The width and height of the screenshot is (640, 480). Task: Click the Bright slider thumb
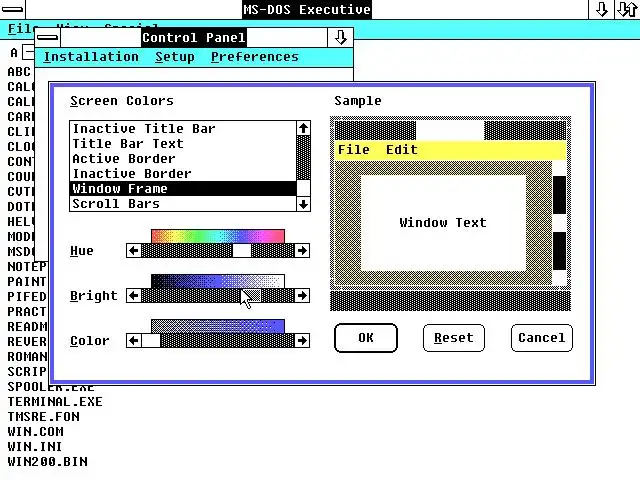(251, 296)
